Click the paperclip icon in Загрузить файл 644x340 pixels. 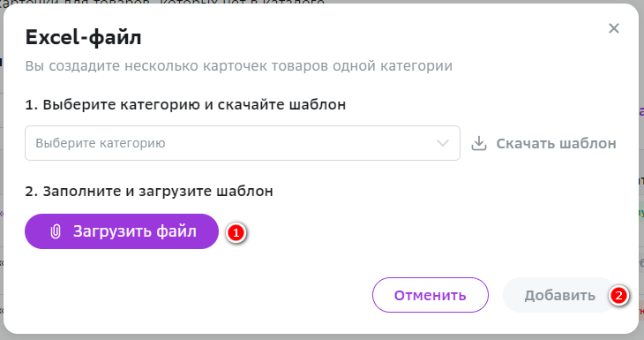click(56, 231)
